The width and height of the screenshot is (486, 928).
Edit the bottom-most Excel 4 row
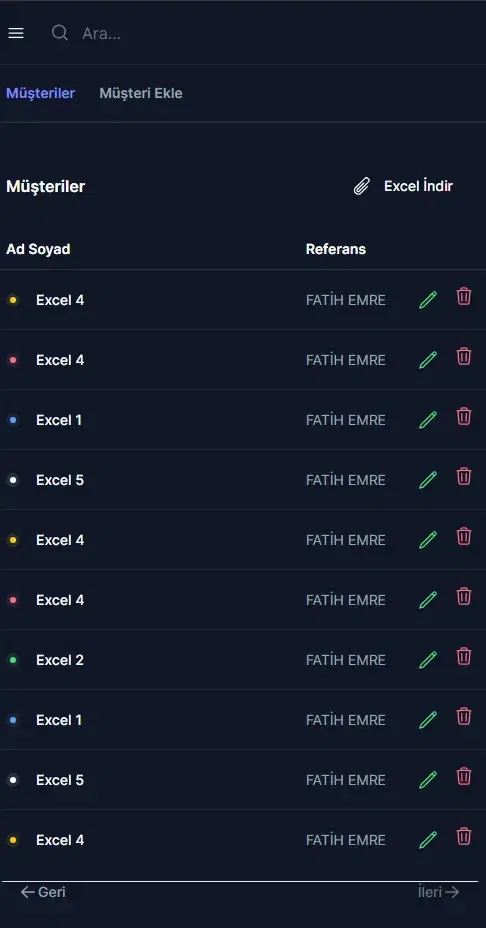pyautogui.click(x=428, y=839)
